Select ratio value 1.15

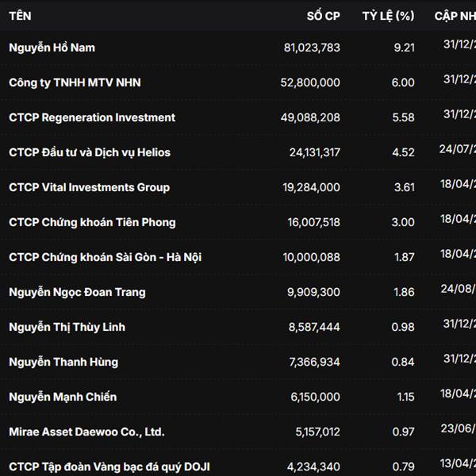405,397
